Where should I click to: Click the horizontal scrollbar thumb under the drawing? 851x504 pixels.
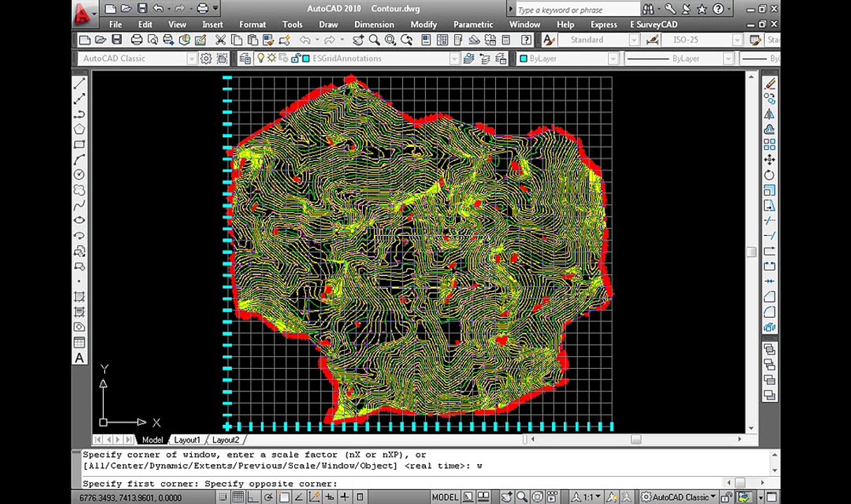coord(636,440)
